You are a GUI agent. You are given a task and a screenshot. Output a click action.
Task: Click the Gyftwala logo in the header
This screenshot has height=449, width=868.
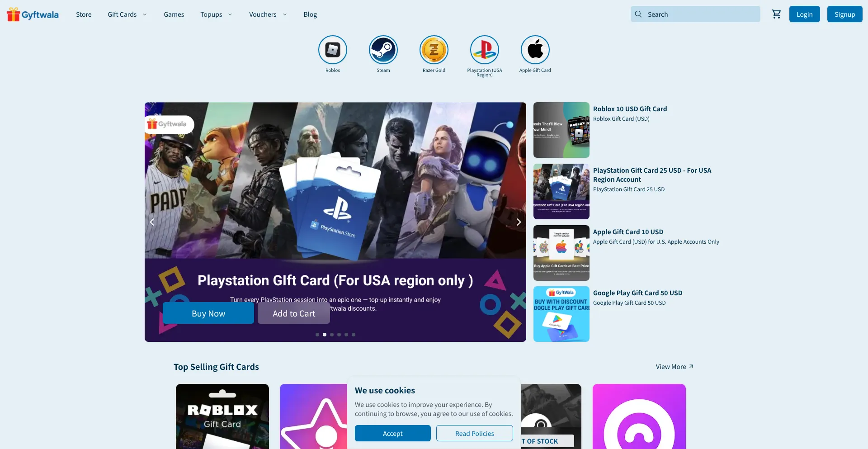(33, 14)
